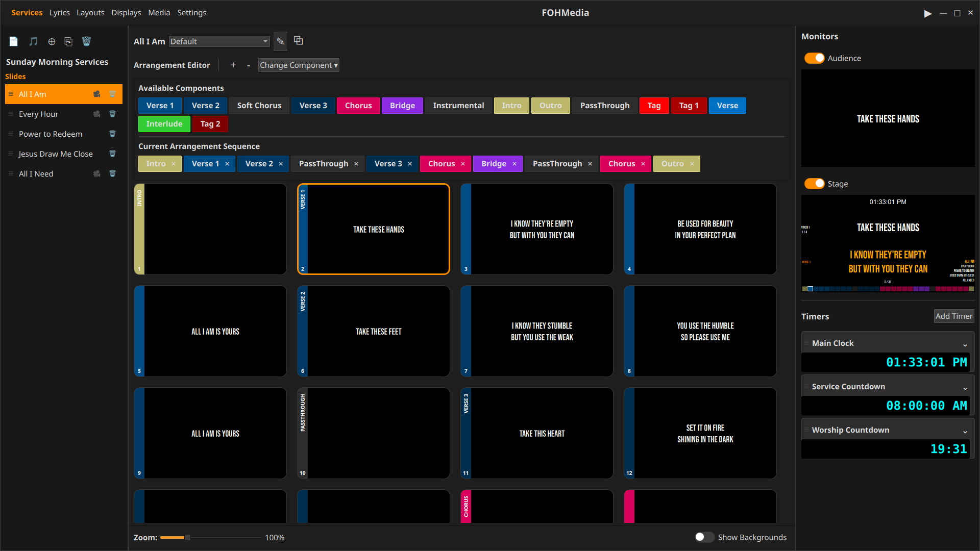Open the Default arrangement dropdown
980x551 pixels.
pyautogui.click(x=219, y=41)
